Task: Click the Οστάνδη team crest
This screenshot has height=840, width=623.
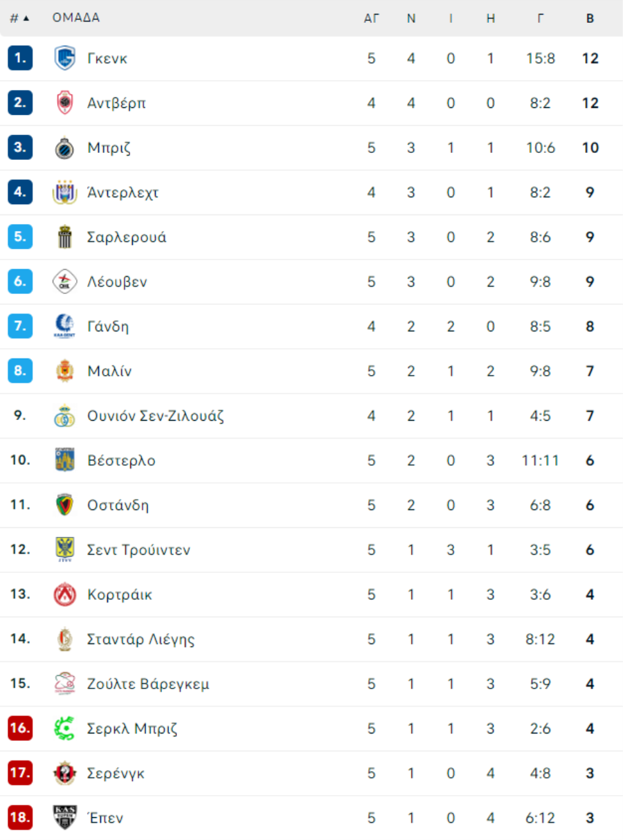Action: tap(64, 505)
